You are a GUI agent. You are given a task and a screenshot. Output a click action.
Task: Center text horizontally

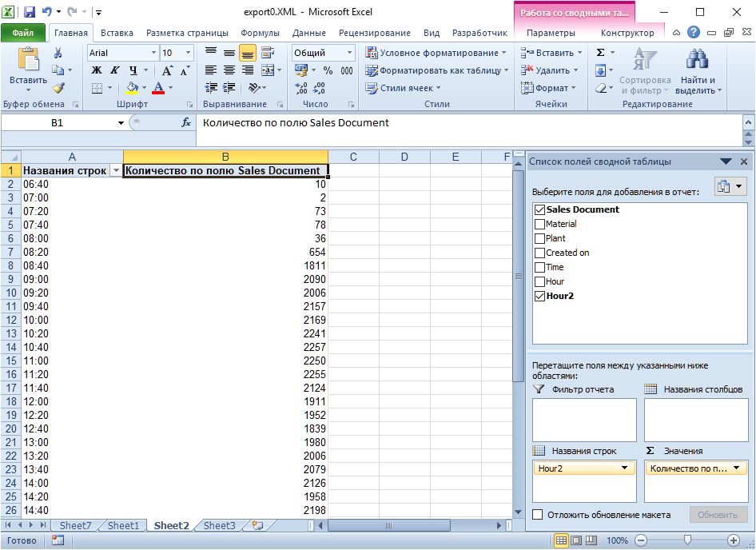[x=229, y=70]
